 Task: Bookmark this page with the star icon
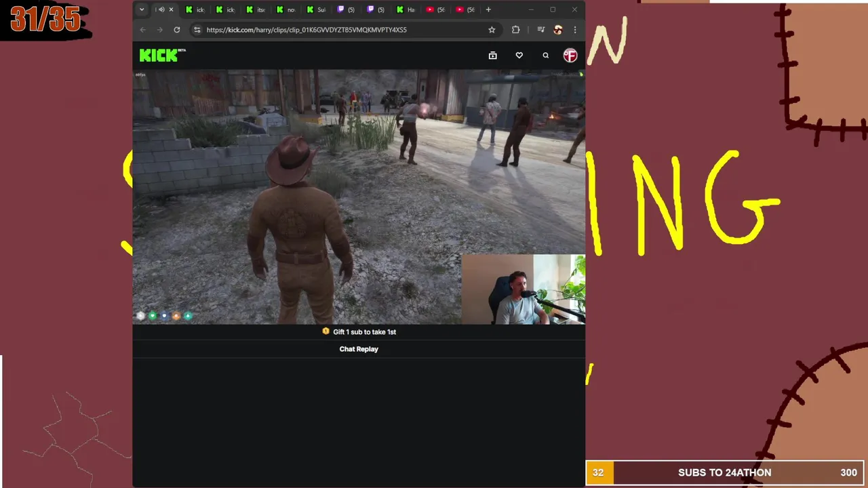pos(492,30)
